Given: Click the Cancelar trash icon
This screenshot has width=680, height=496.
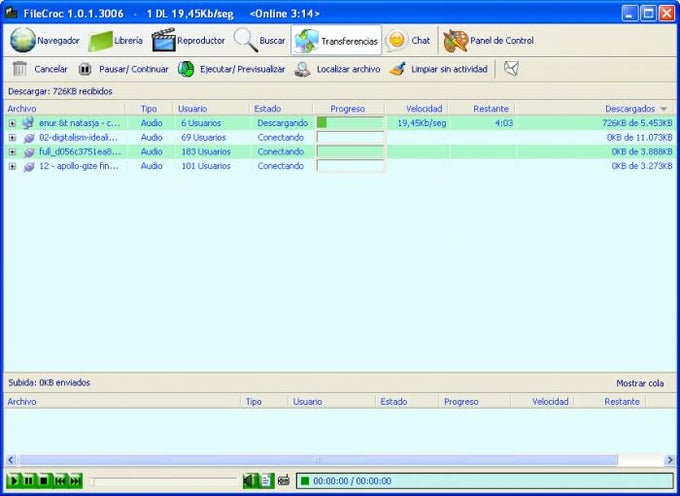Looking at the screenshot, I should click(20, 69).
